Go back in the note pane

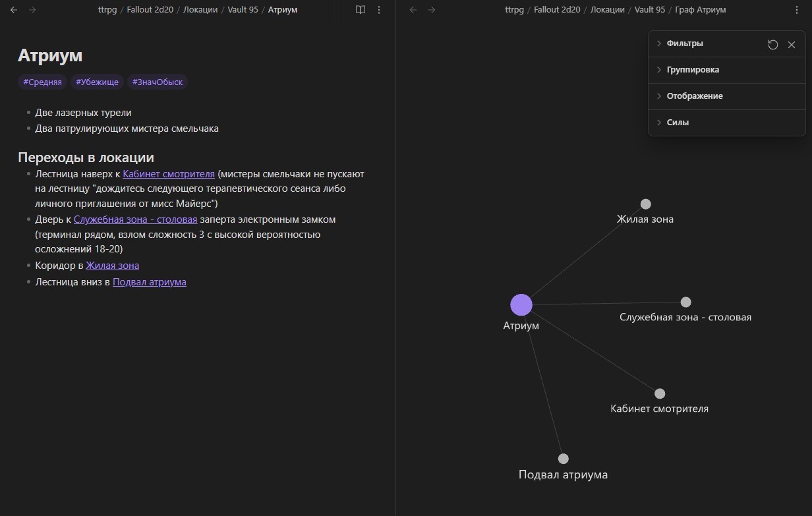[14, 10]
